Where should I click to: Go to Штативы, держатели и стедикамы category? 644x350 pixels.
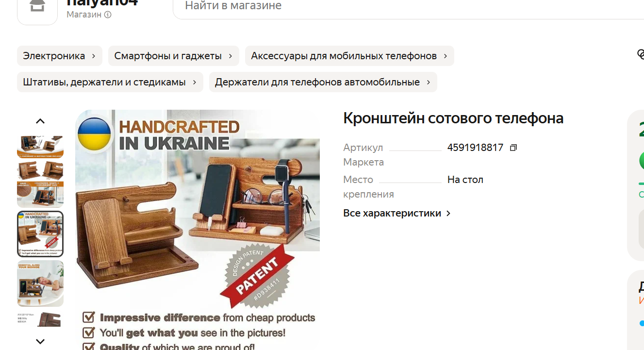coord(110,82)
